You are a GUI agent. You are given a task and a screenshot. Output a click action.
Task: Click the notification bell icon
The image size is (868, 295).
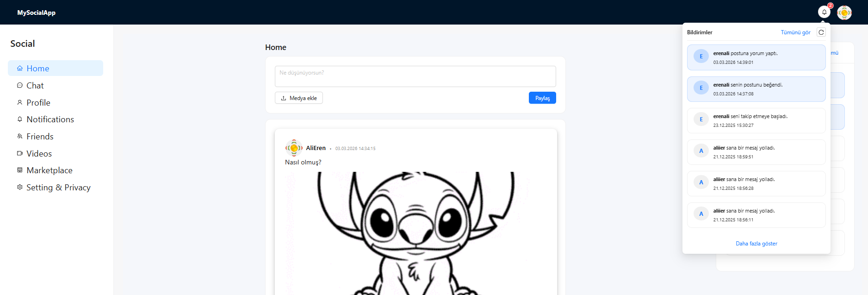pyautogui.click(x=824, y=12)
